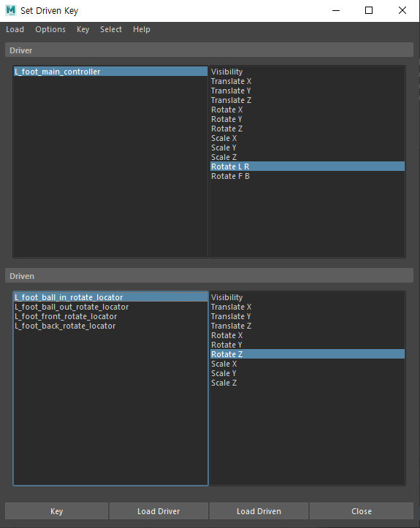The width and height of the screenshot is (420, 528).
Task: Select Scale Z in Driven attributes
Action: (308, 383)
